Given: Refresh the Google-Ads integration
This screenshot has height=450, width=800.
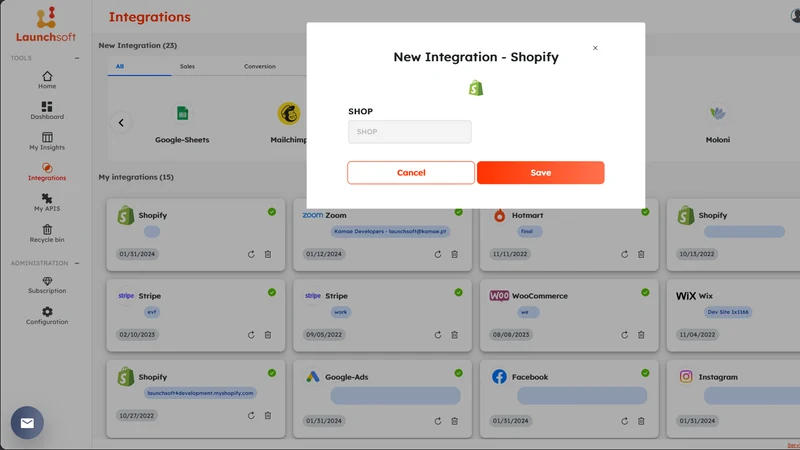Looking at the screenshot, I should pos(438,421).
